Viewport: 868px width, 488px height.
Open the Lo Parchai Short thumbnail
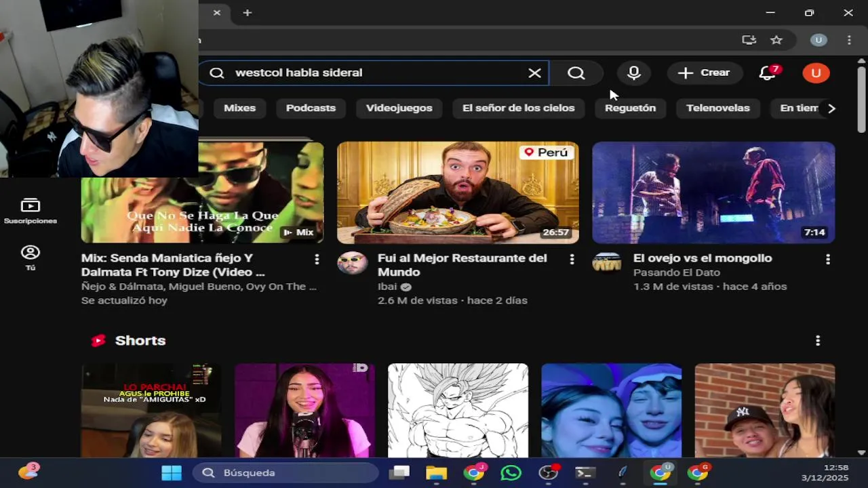click(x=151, y=411)
